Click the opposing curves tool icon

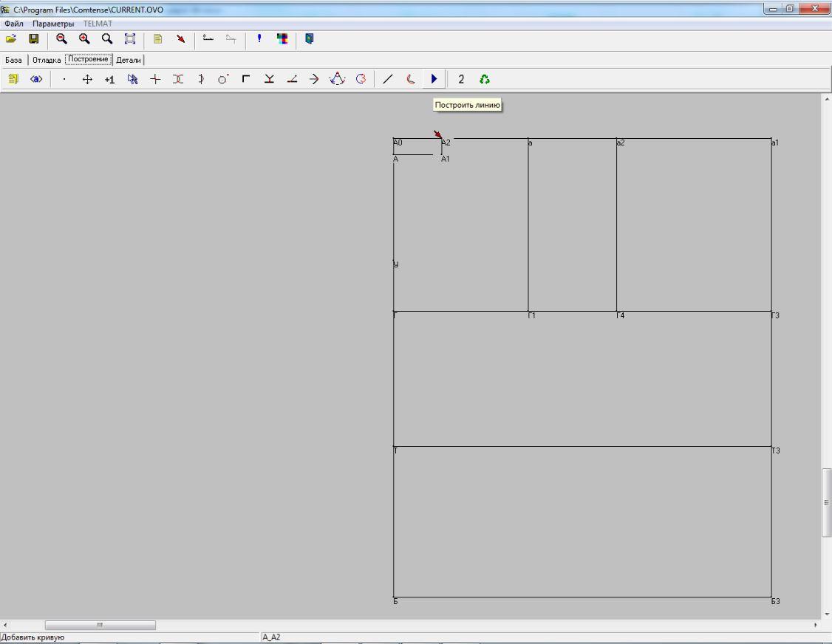(178, 79)
